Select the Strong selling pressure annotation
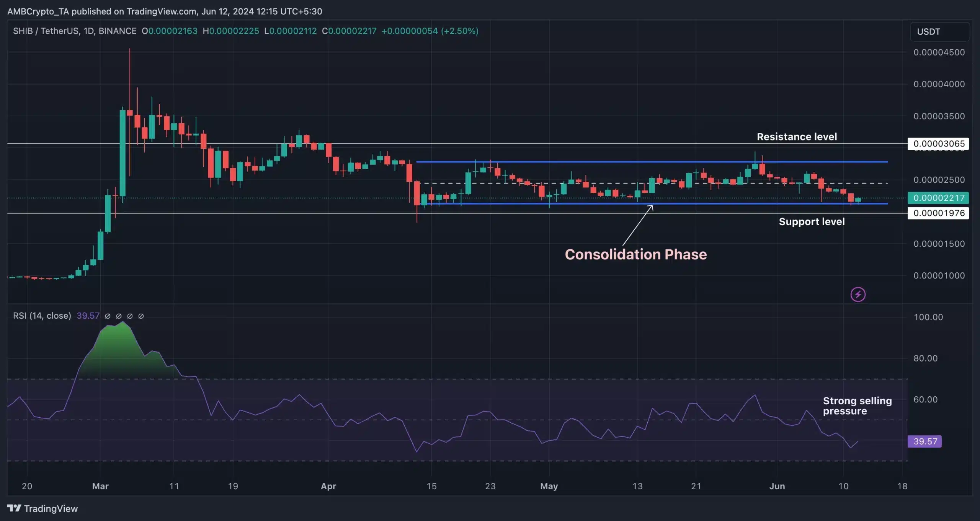980x521 pixels. (857, 406)
